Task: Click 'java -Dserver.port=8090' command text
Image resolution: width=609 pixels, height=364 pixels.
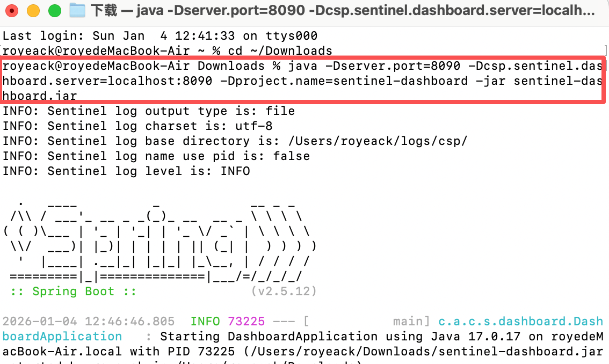Action: pyautogui.click(x=374, y=65)
